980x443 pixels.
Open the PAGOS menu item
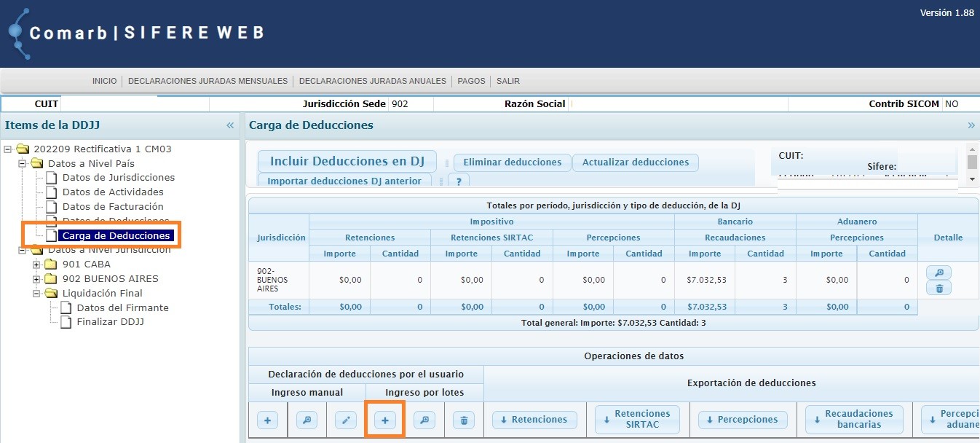click(x=471, y=81)
